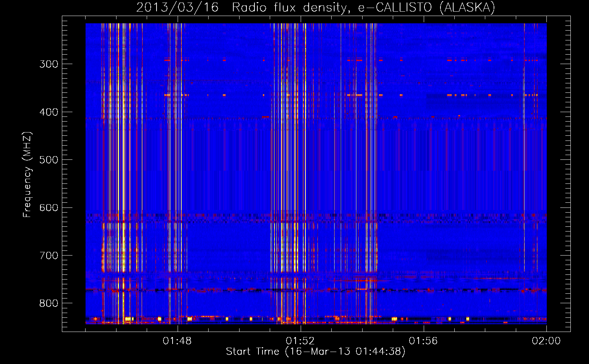This screenshot has height=364, width=589.
Task: Select the 'Start Time (16-Mar-13 01:44:38)' label
Action: (316, 352)
